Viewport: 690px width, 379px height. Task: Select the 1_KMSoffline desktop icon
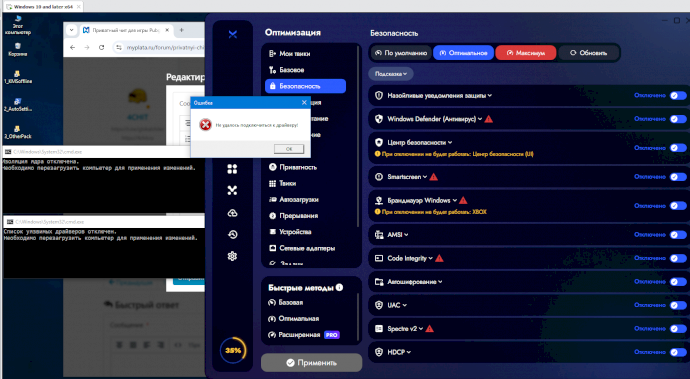click(x=18, y=77)
